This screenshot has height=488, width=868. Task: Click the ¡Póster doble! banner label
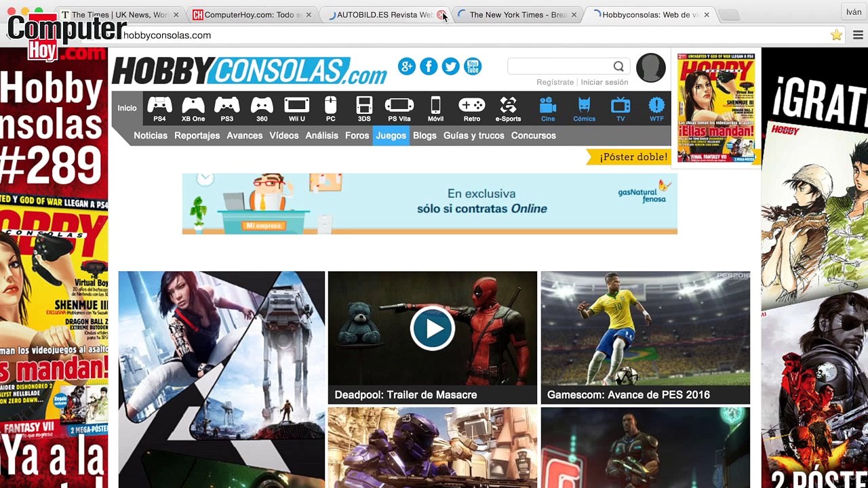click(x=633, y=157)
